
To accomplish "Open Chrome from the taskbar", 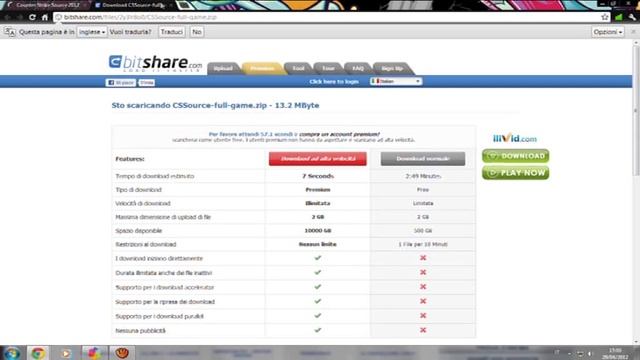I will point(38,353).
